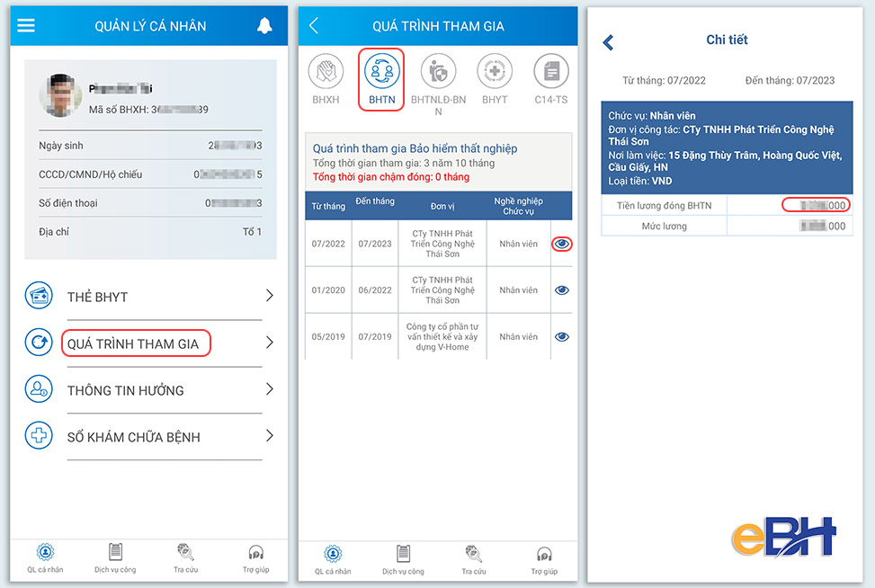Screen dimensions: 875x588
Task: Go back from QUÁ TRÌNH THAM GIA header
Action: (x=314, y=26)
